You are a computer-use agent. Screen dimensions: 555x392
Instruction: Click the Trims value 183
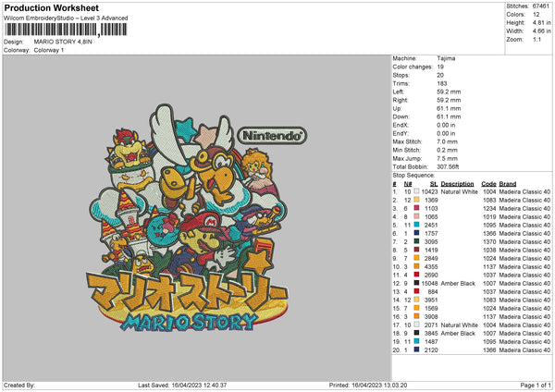[x=442, y=83]
